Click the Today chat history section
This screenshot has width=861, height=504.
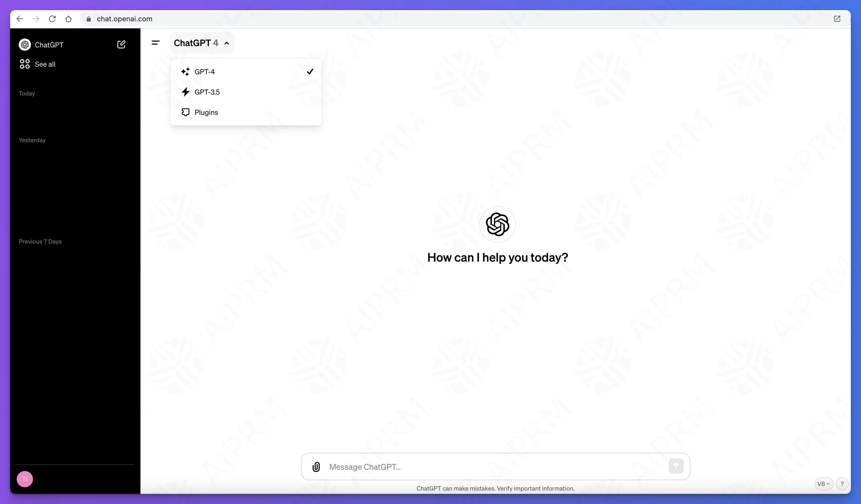(26, 93)
